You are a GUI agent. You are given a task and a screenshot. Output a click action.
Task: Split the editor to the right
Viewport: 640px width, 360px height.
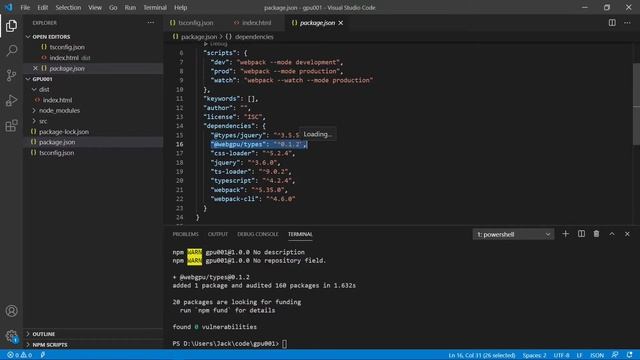612,23
